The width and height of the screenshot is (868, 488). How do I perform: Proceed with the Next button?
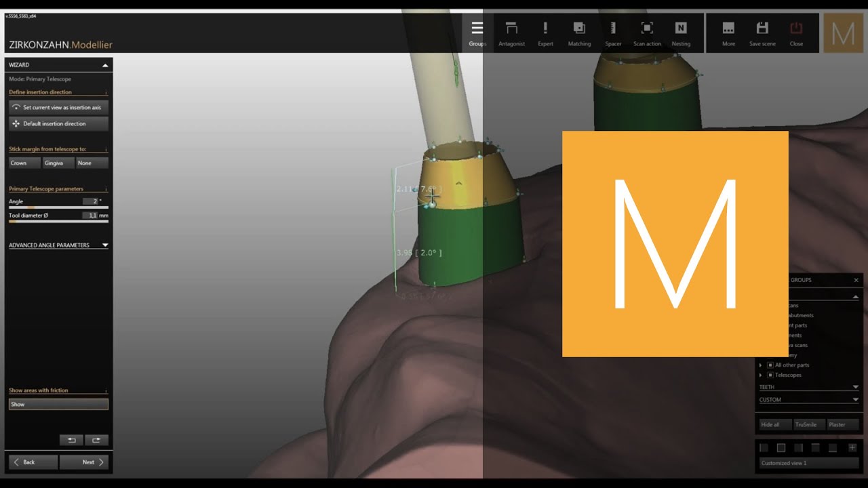tap(84, 462)
